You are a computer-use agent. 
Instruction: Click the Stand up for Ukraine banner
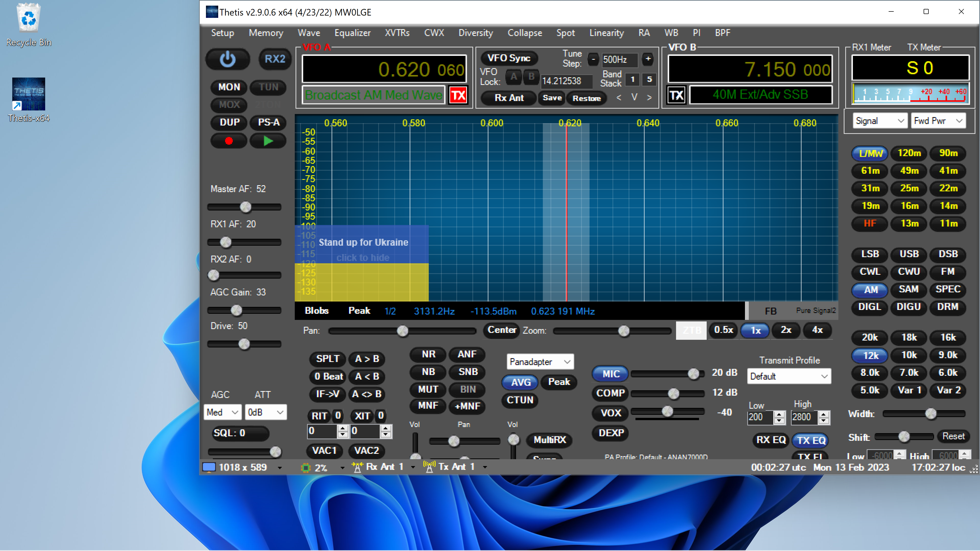click(x=362, y=263)
